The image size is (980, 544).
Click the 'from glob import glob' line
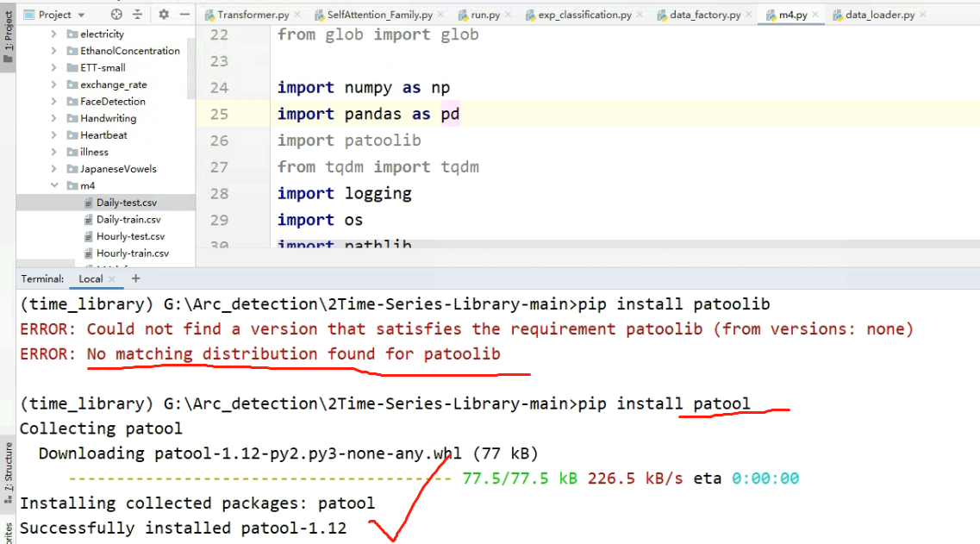tap(378, 34)
